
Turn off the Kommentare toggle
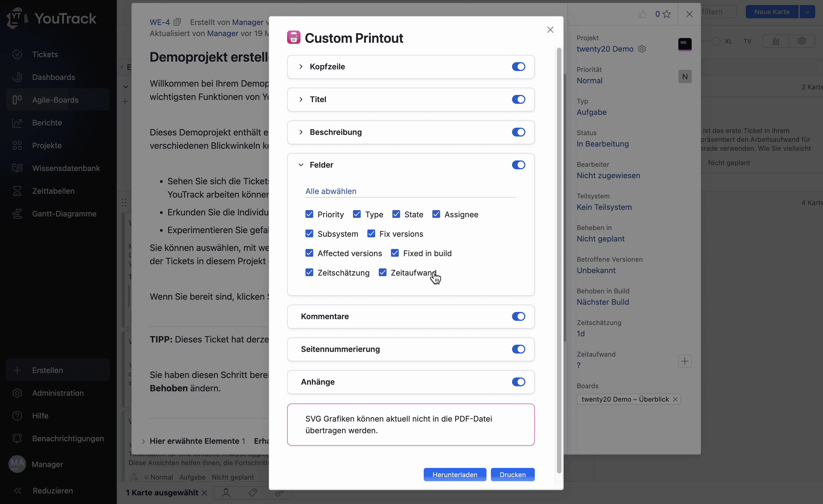tap(518, 316)
